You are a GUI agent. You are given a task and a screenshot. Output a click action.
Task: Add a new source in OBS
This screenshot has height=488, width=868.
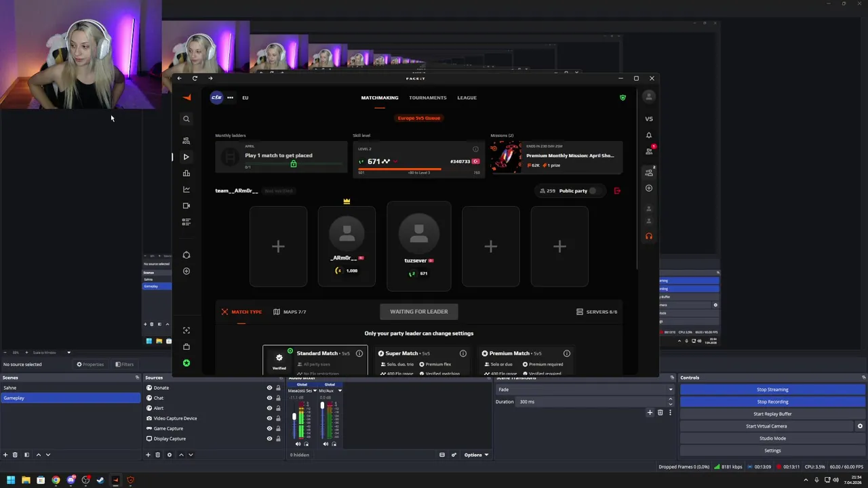coord(148,455)
